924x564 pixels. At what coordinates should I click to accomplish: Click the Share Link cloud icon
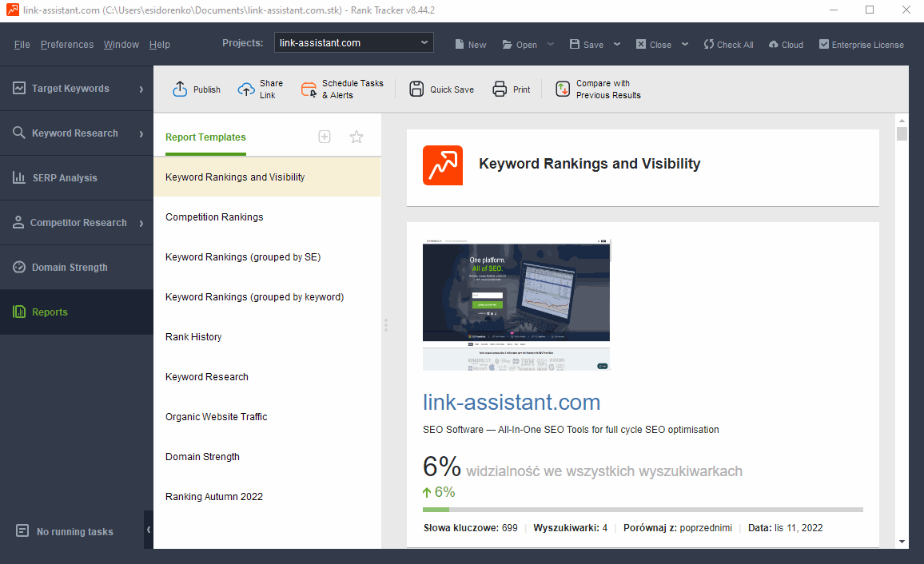[245, 89]
